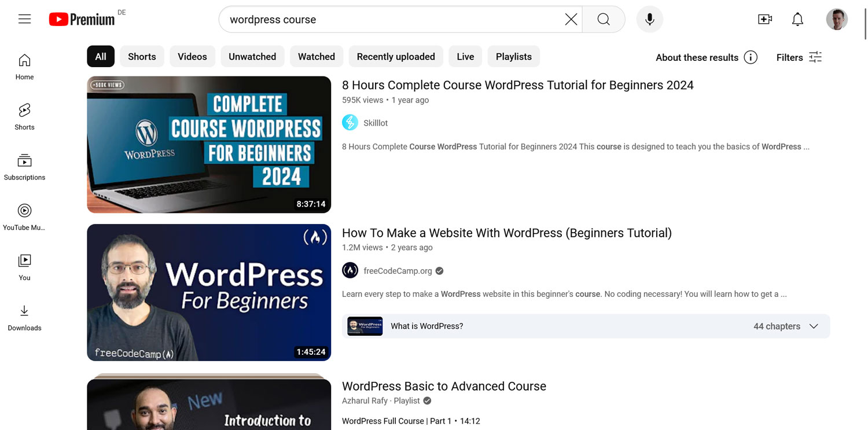The image size is (868, 430).
Task: Start voice search with microphone
Action: coord(649,20)
